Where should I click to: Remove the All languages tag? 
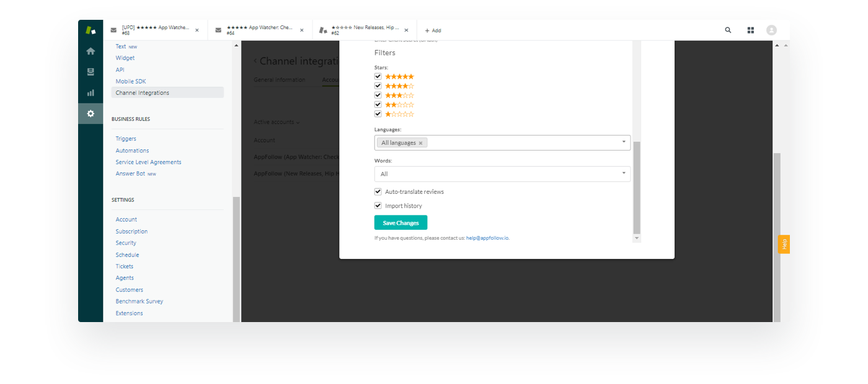420,143
